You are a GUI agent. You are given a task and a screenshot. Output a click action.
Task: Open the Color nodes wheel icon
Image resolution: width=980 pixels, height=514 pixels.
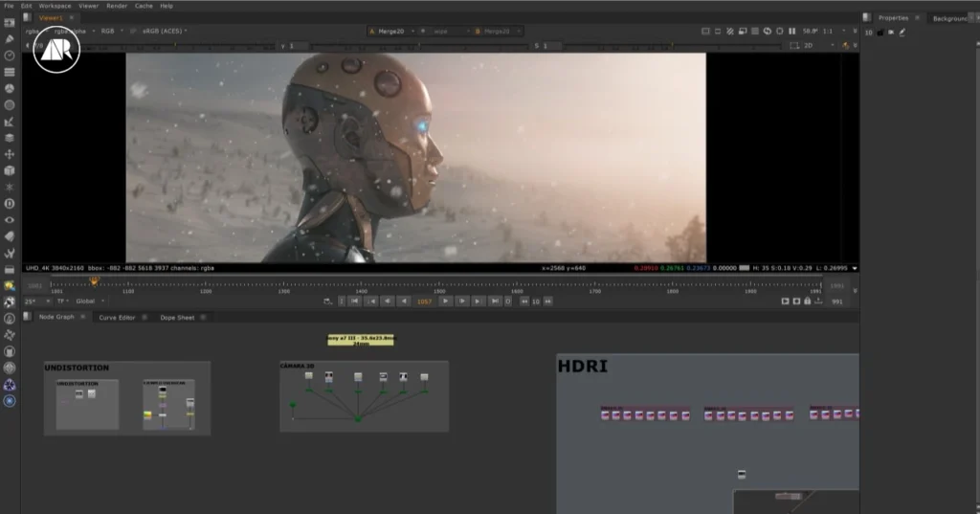pyautogui.click(x=10, y=88)
